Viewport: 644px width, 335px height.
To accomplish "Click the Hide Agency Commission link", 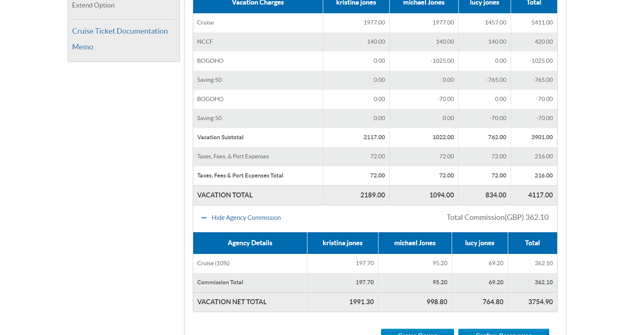I will click(246, 218).
